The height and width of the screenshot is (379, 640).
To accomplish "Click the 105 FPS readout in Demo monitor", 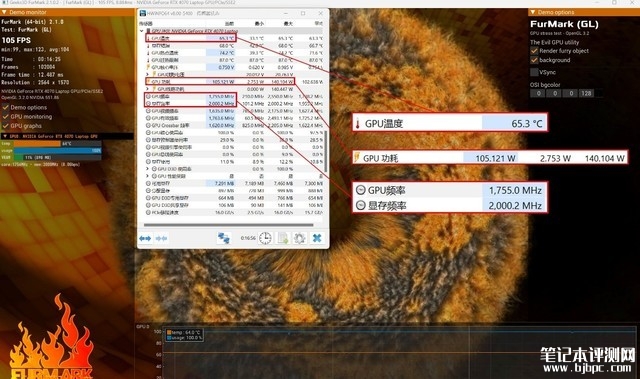I will click(x=16, y=40).
